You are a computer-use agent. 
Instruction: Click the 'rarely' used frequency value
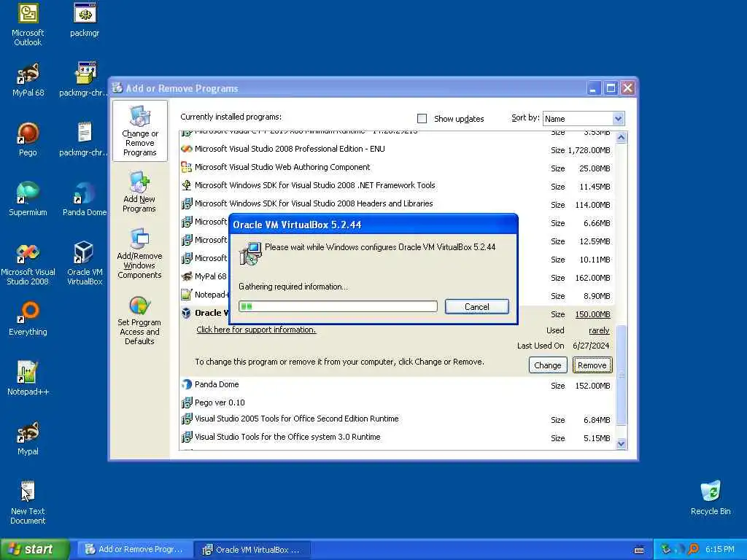[x=599, y=330]
